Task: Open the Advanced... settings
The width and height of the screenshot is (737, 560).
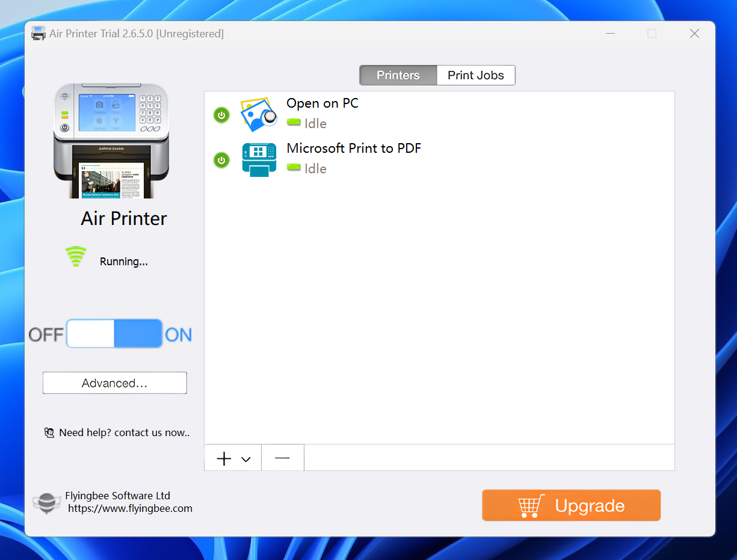Action: 115,383
